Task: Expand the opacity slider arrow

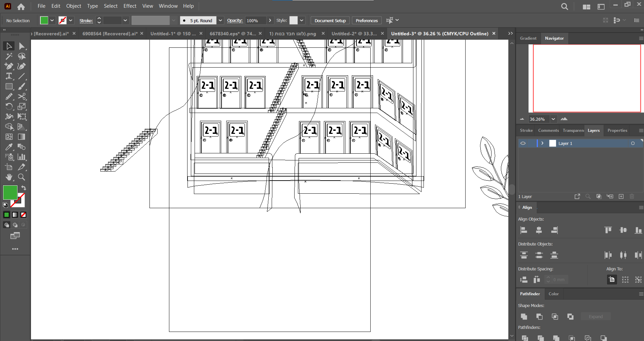Action: point(270,21)
